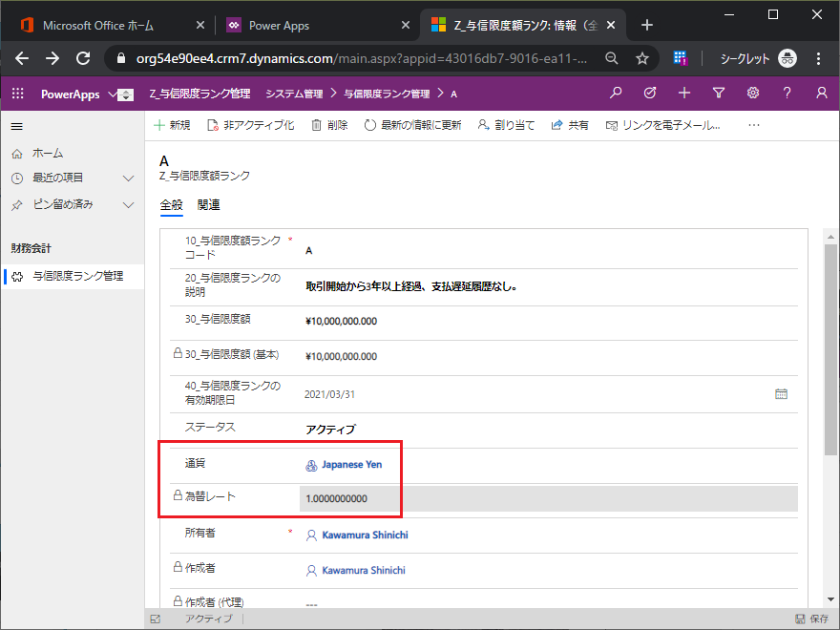
Task: Click 割り当て assign command
Action: pos(506,125)
